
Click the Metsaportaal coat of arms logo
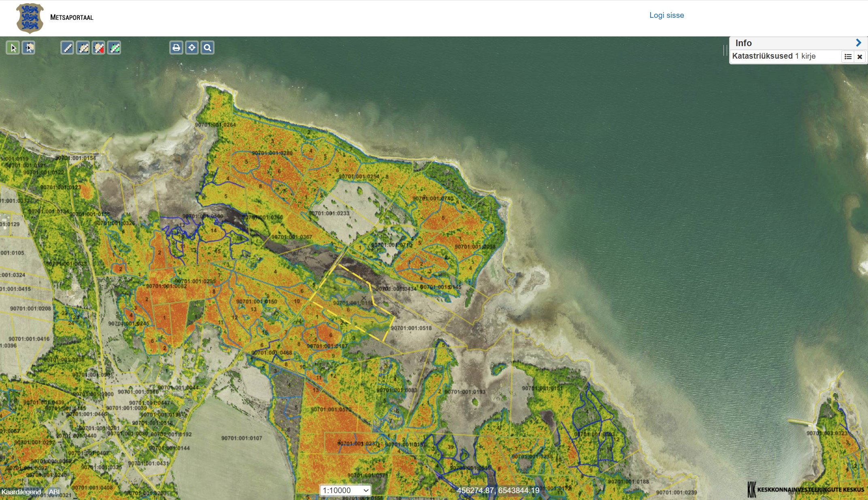click(30, 18)
